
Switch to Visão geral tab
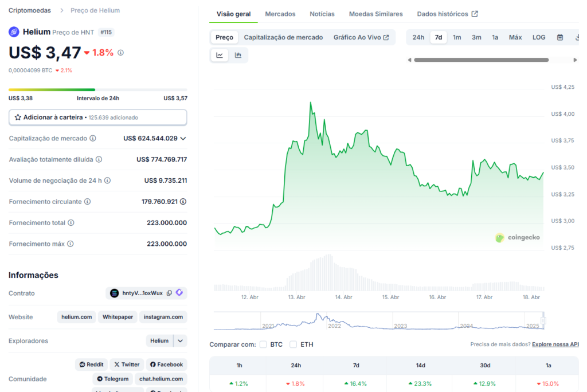[x=234, y=14]
